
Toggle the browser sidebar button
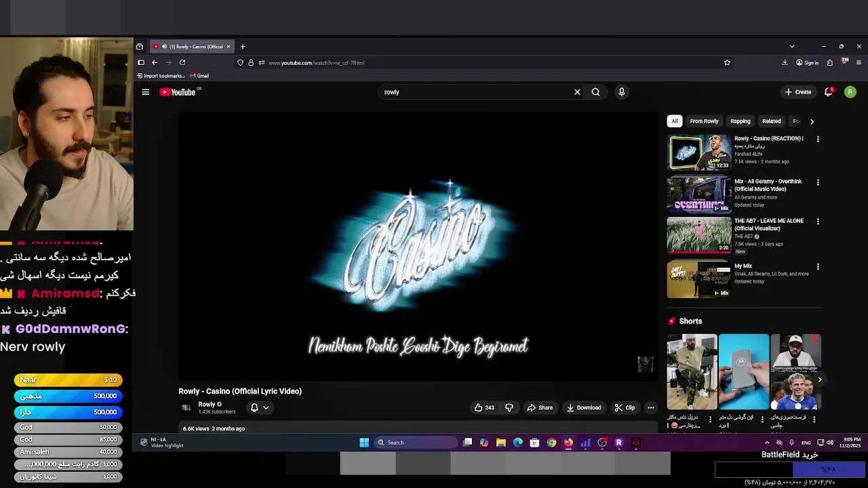[140, 62]
